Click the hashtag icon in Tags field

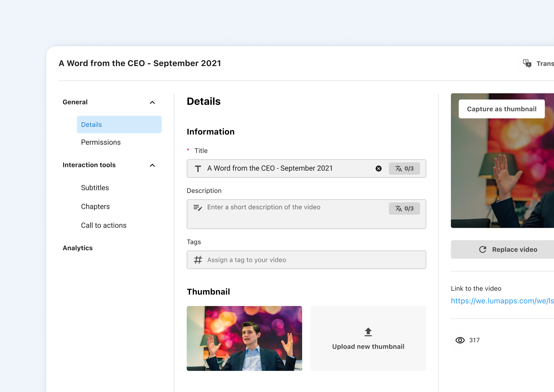[x=198, y=260]
